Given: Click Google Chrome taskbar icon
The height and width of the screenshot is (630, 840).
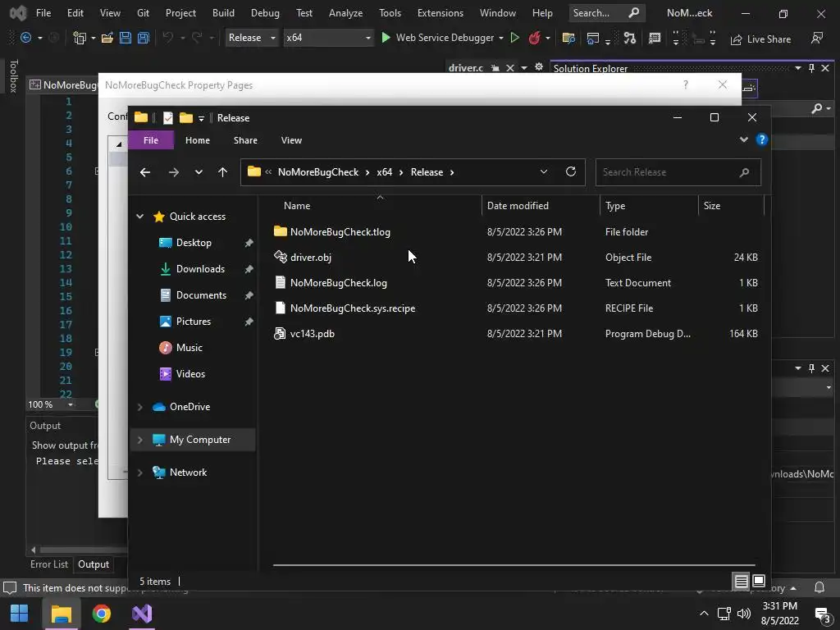Looking at the screenshot, I should point(101,614).
